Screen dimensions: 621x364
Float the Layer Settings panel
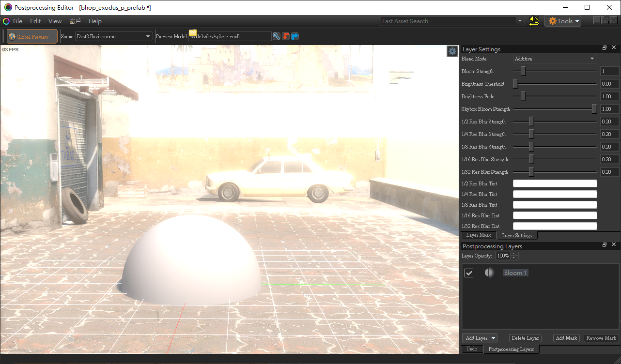pyautogui.click(x=605, y=48)
